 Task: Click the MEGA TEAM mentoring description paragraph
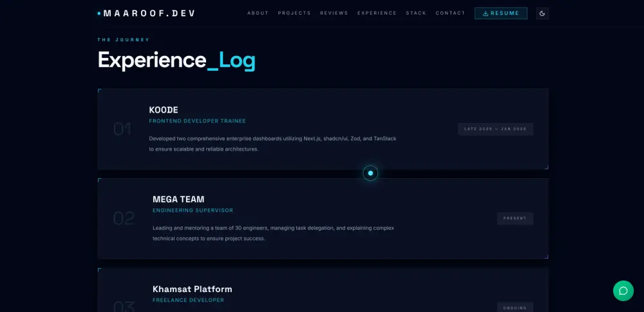[274, 233]
